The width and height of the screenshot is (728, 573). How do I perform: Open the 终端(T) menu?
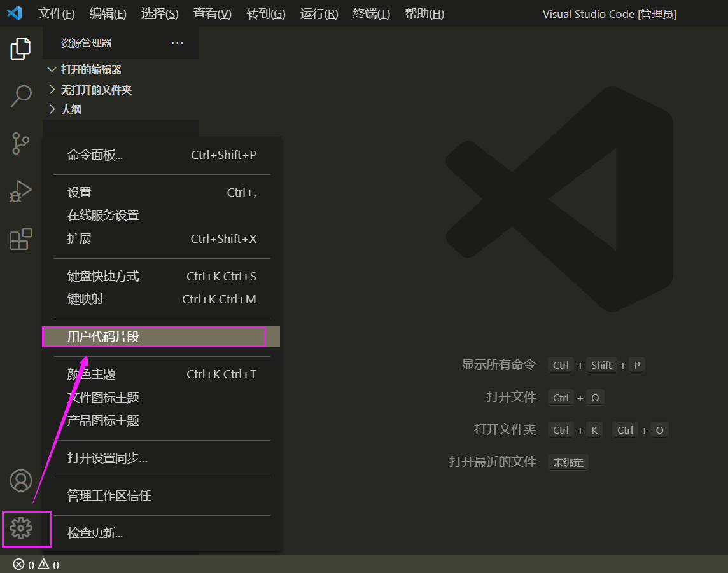coord(372,13)
